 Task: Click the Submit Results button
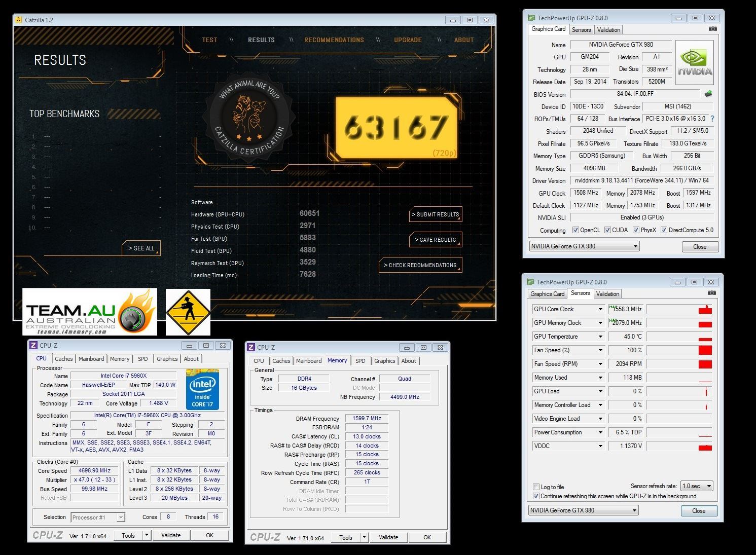point(436,214)
